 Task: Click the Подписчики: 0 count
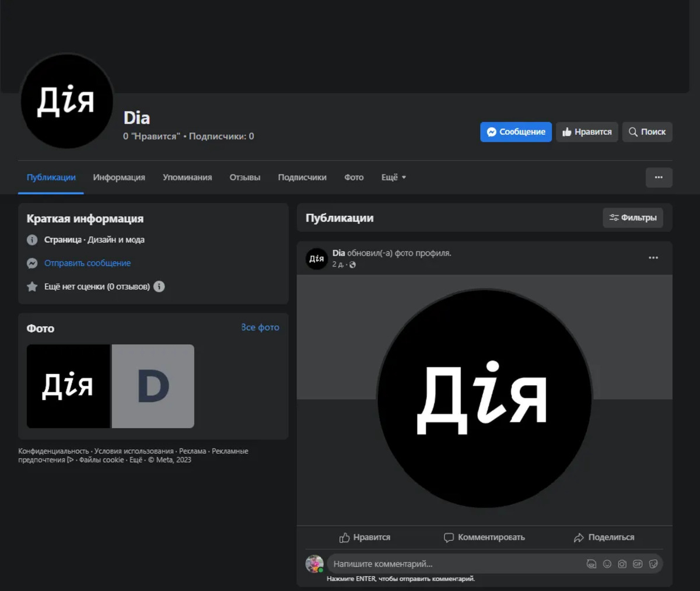pos(221,137)
